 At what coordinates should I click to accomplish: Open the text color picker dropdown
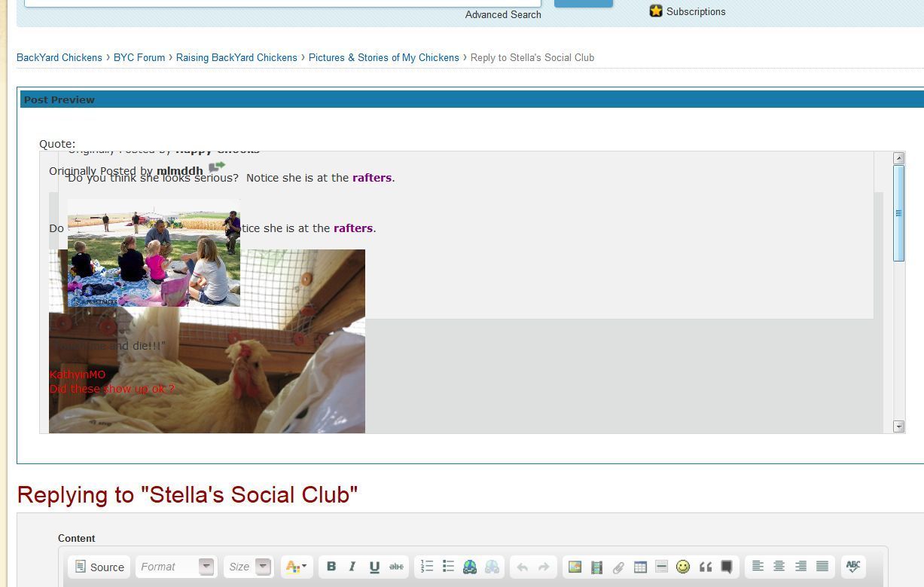297,567
